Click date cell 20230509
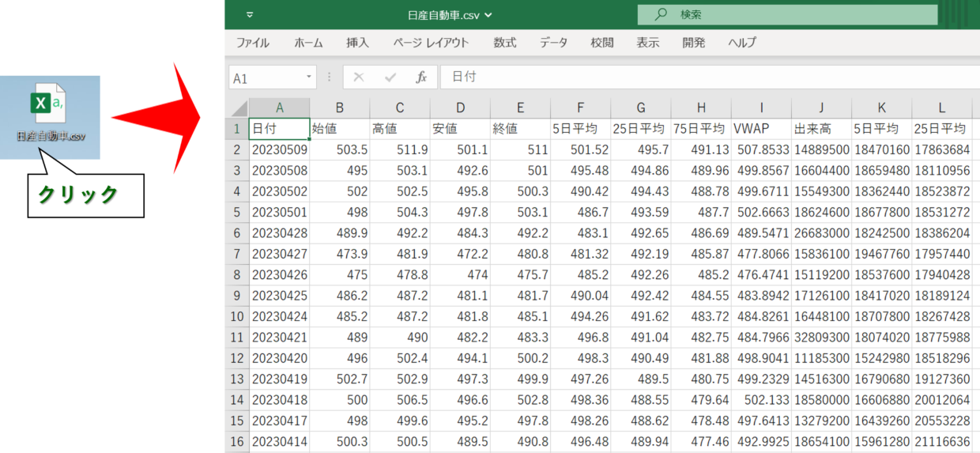Viewport: 980px width, 453px height. tap(279, 149)
